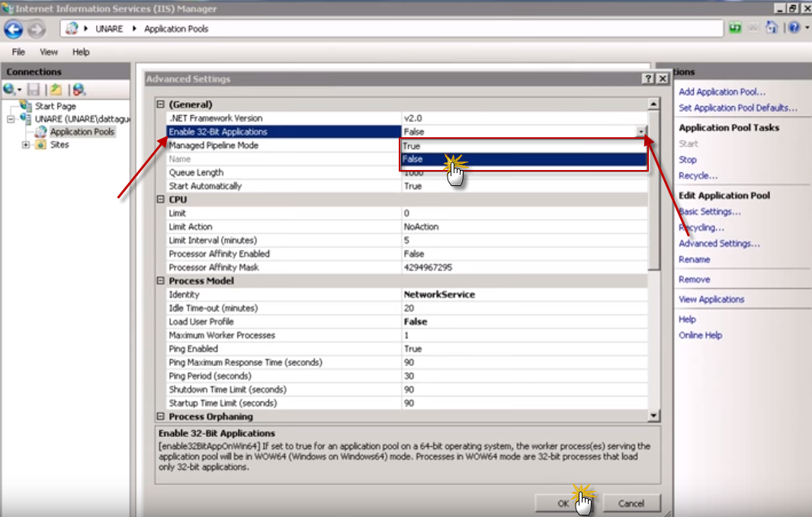The image size is (812, 517).
Task: Click the Back navigation arrow button
Action: [x=14, y=29]
